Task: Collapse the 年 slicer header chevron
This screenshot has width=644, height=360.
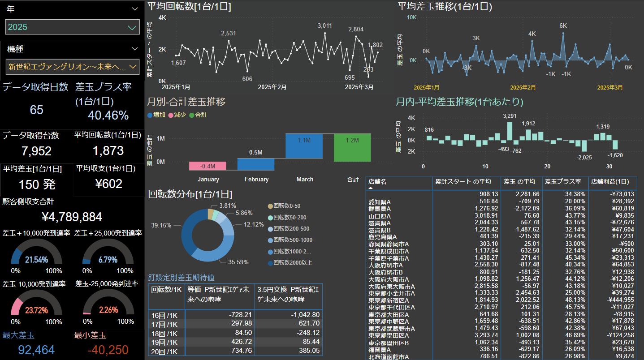Action: pos(135,9)
